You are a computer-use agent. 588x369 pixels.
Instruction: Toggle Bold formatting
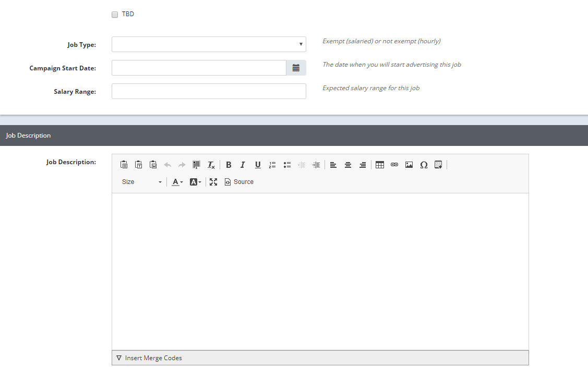point(229,165)
